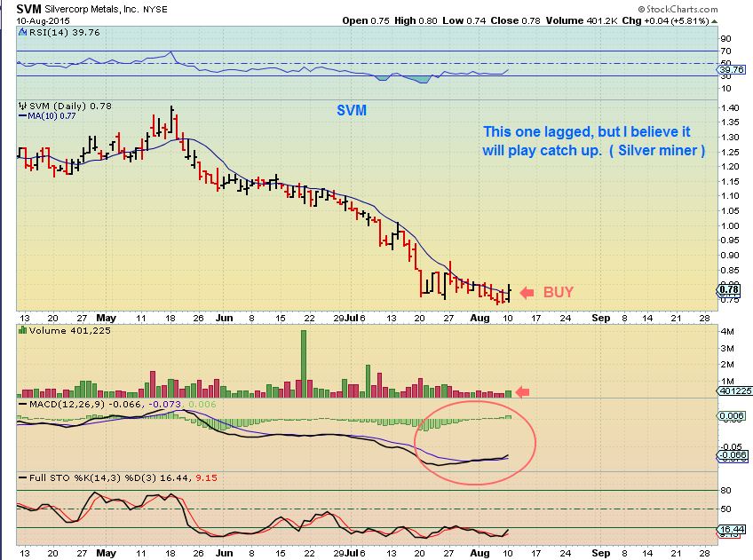Click the '16.44' stochastic tag on right axis

(732, 530)
